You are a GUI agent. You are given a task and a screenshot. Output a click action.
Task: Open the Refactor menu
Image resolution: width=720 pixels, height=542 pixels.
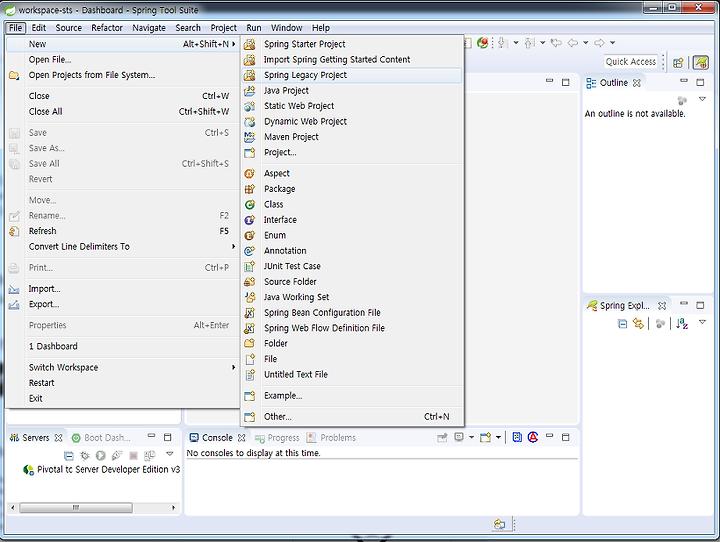click(x=107, y=28)
